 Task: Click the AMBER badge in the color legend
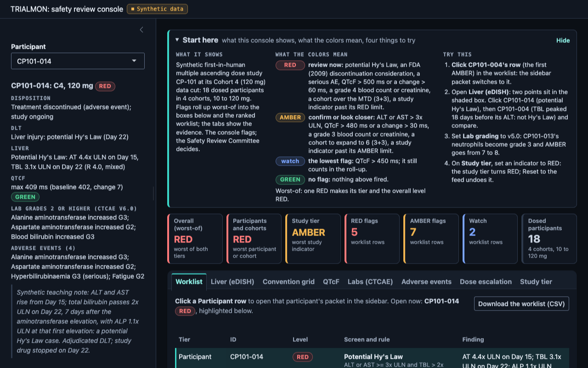290,117
